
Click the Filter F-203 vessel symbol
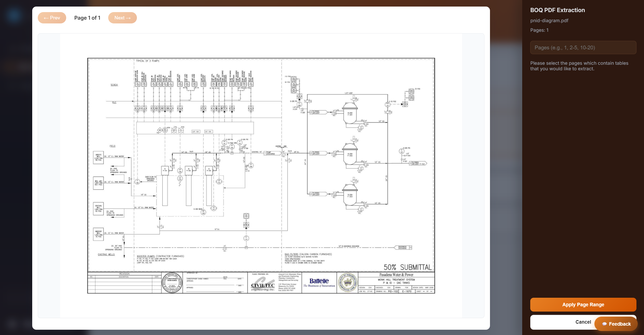point(350,195)
